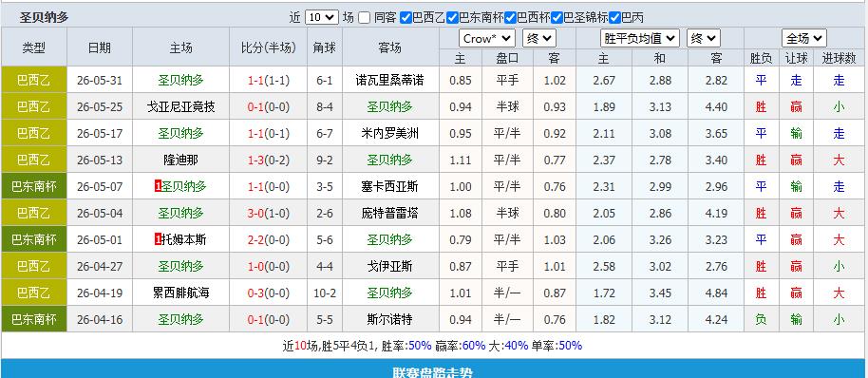This screenshot has height=378, width=868.
Task: Click date 26-05-13
Action: 100,161
